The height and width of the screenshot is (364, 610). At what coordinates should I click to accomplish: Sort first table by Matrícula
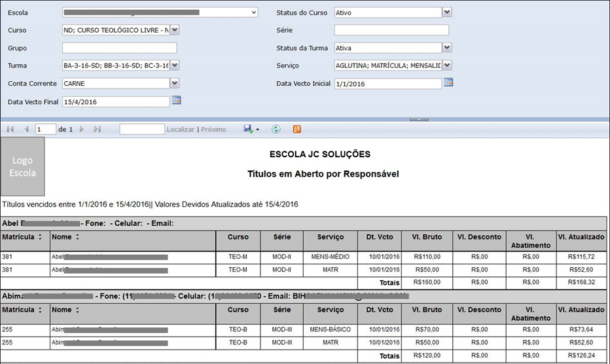click(40, 237)
